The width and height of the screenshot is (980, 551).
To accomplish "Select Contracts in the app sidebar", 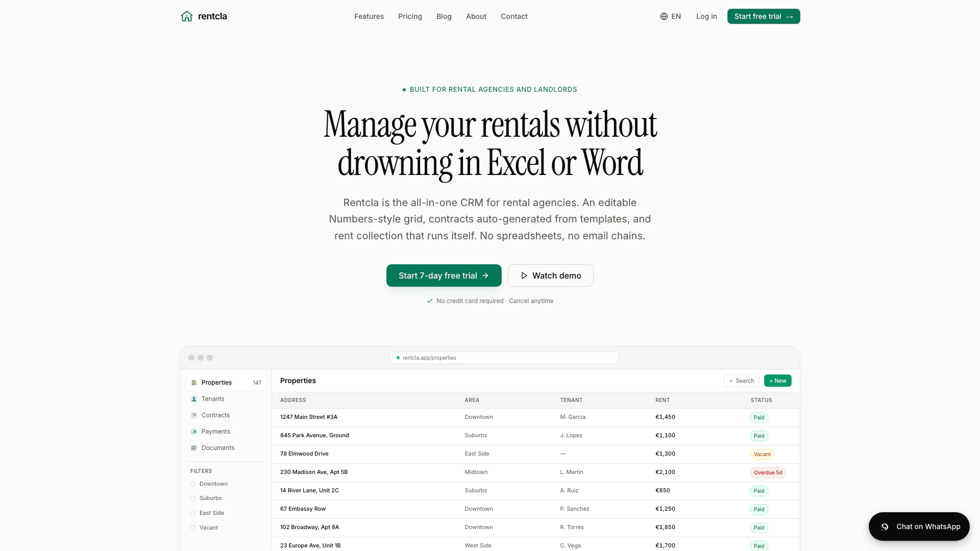I will 226,415.
